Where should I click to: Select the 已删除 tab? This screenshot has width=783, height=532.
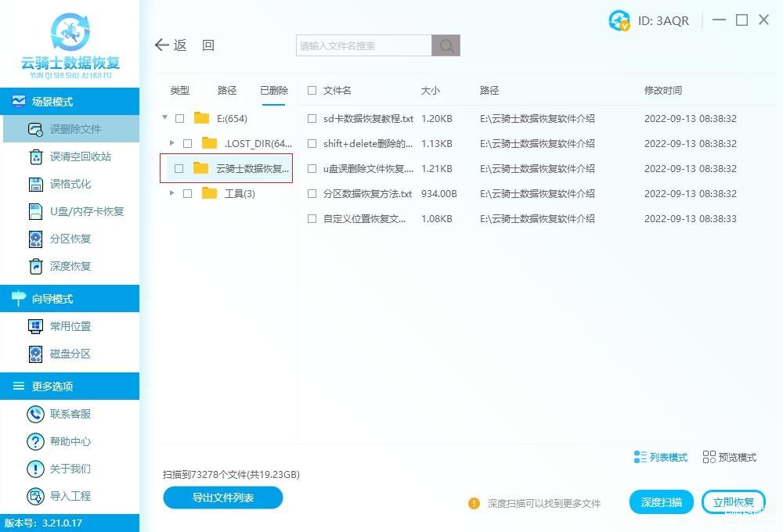click(273, 90)
